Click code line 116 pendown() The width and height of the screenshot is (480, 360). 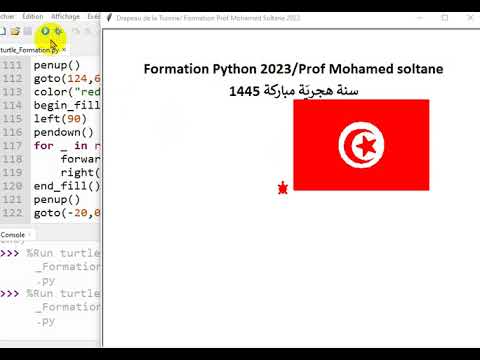point(64,132)
